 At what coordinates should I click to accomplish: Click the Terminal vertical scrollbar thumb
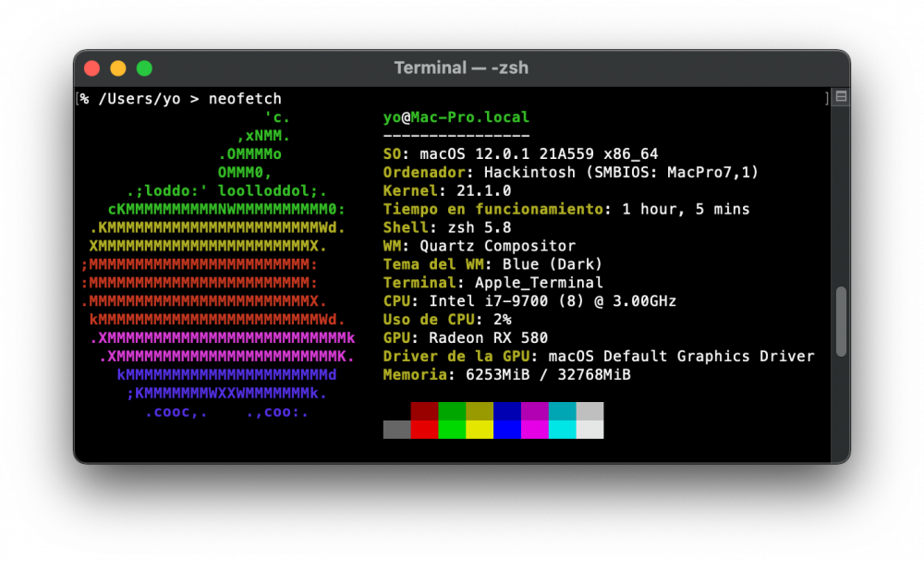(841, 321)
